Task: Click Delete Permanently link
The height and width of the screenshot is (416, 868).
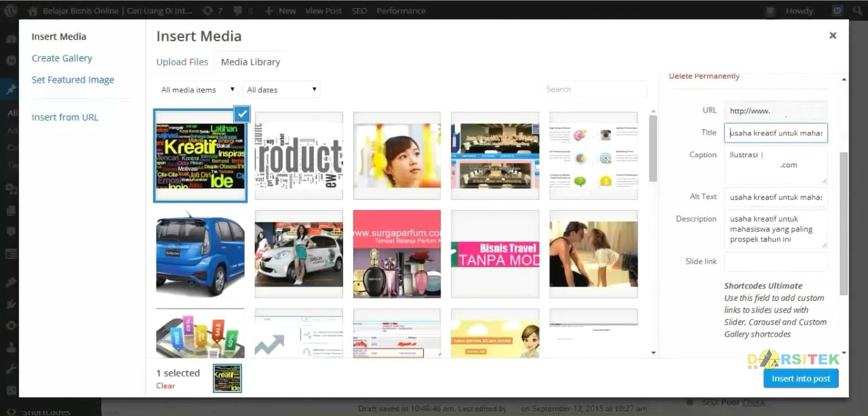Action: tap(704, 76)
